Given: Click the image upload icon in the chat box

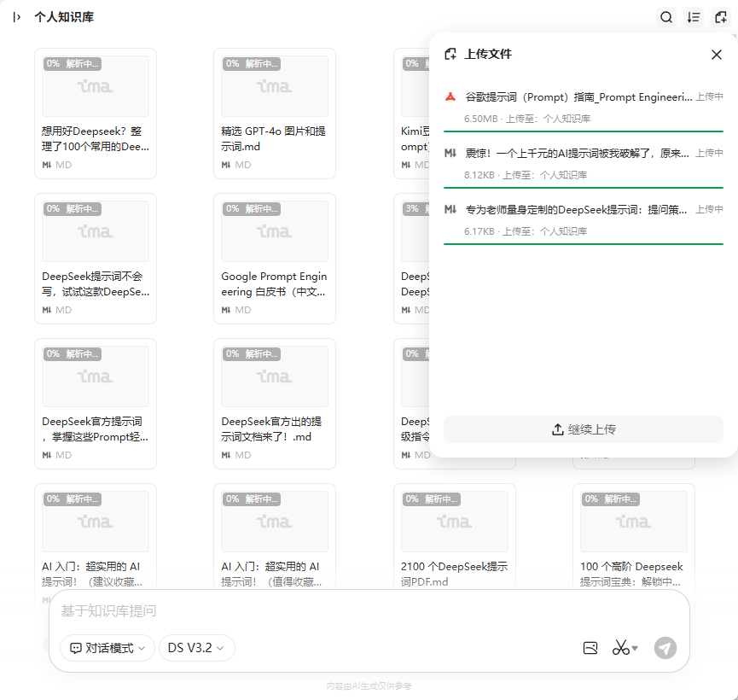Looking at the screenshot, I should pos(590,648).
